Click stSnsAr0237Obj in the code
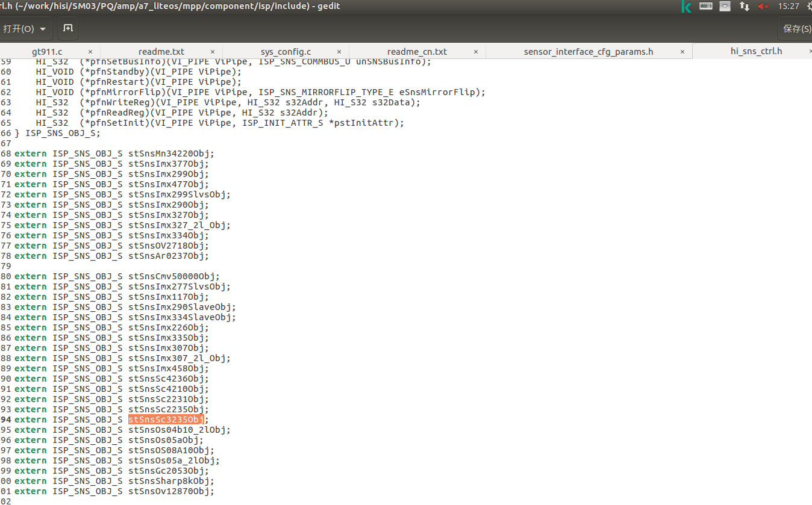 tap(166, 256)
